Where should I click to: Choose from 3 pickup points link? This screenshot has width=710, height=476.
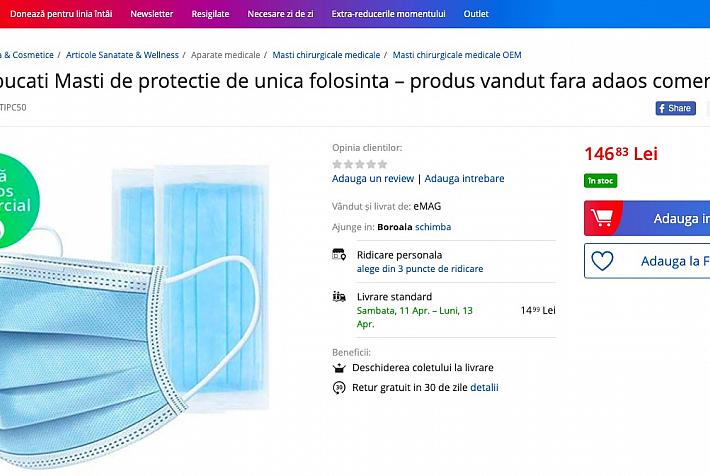tap(420, 269)
